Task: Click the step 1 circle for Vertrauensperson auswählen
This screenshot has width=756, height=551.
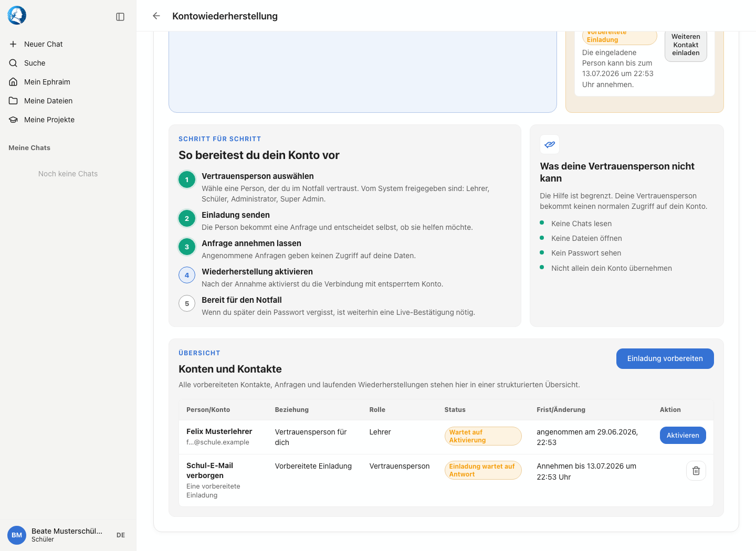Action: click(x=187, y=179)
